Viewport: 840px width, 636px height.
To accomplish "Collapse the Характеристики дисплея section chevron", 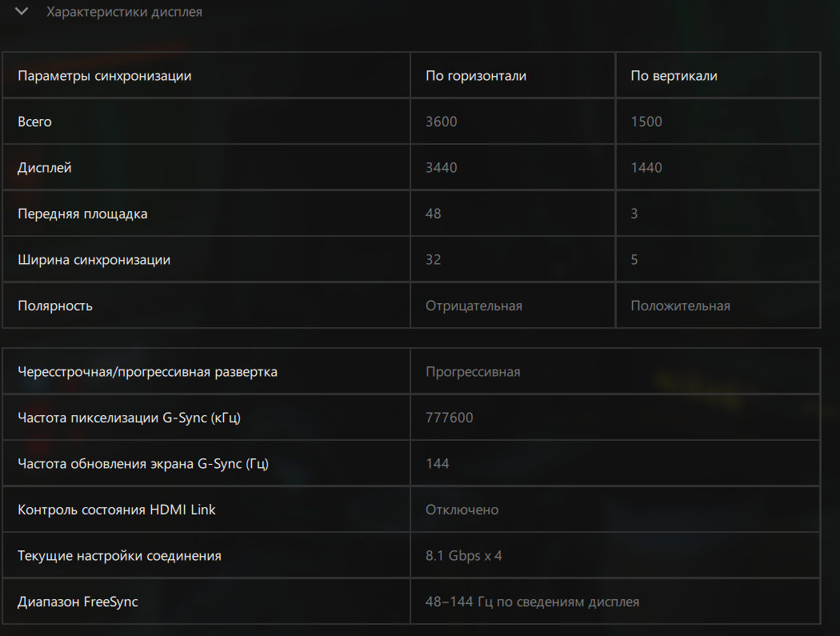I will pos(22,12).
